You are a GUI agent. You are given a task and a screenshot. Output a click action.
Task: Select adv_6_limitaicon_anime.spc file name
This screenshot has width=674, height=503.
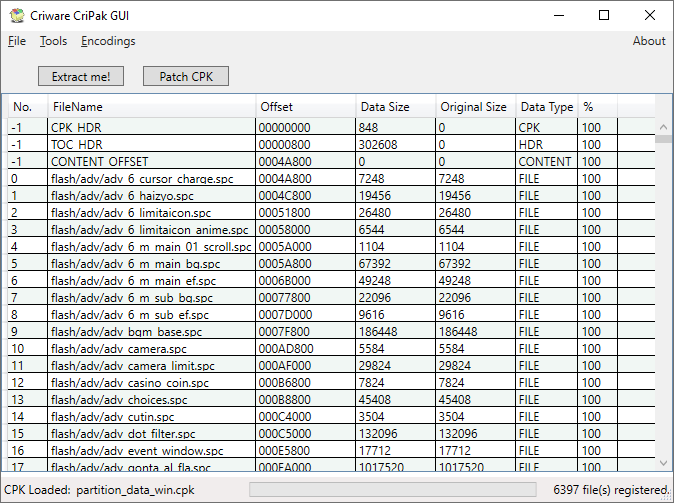click(150, 230)
